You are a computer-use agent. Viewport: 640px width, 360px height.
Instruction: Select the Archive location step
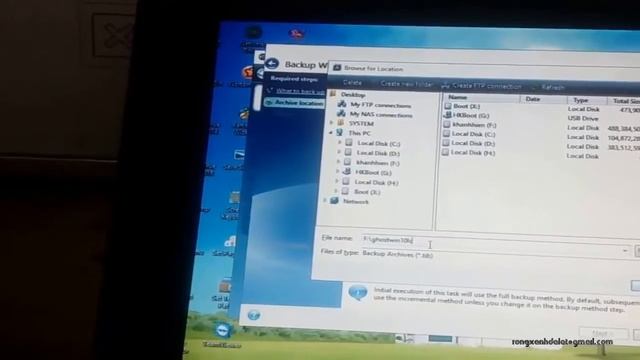tap(294, 103)
